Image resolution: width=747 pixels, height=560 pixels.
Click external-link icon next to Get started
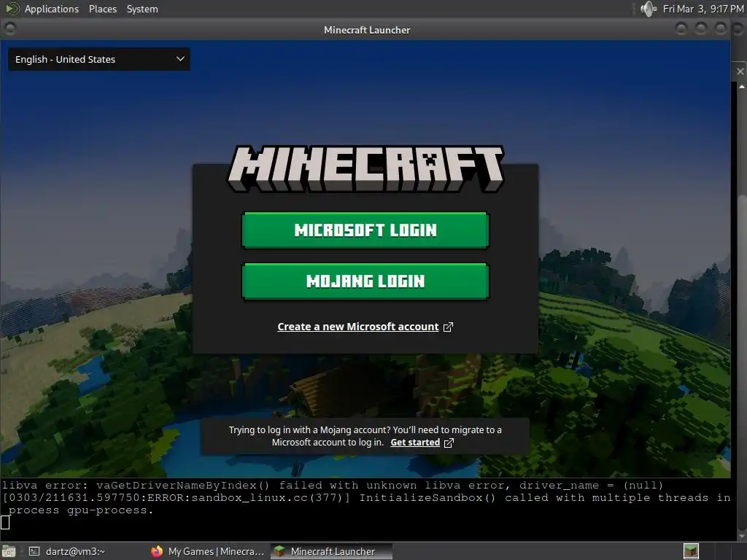tap(449, 443)
